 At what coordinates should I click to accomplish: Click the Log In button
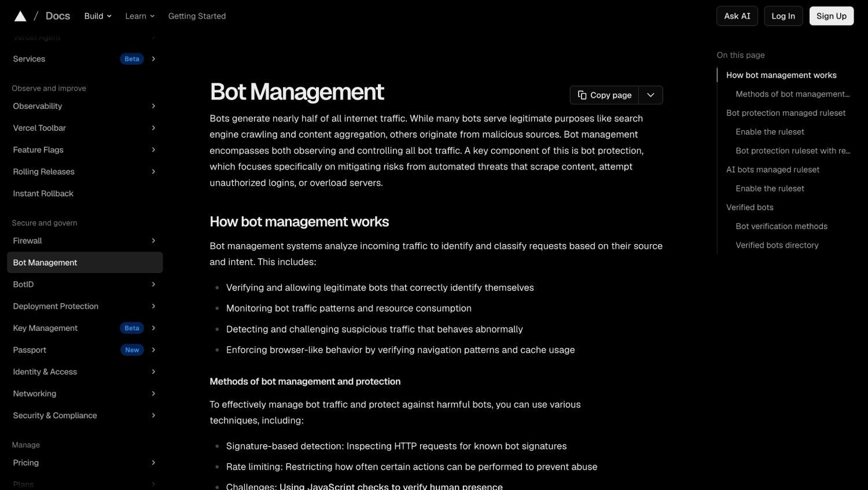click(x=783, y=16)
